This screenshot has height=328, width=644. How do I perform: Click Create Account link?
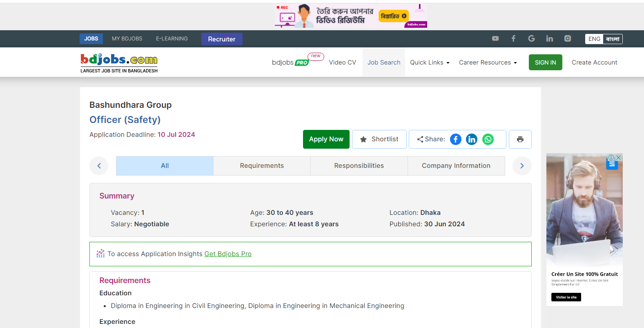point(595,62)
